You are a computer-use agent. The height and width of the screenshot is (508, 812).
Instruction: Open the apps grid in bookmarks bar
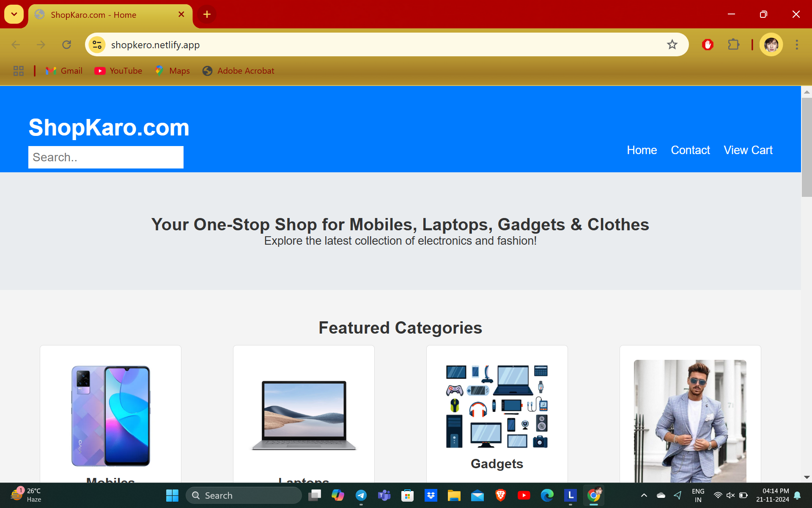19,71
